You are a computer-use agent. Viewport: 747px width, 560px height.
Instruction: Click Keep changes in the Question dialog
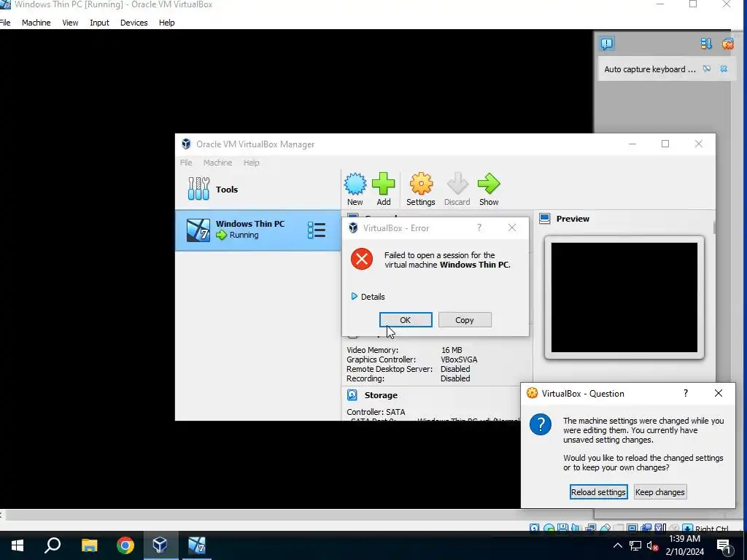pos(659,492)
